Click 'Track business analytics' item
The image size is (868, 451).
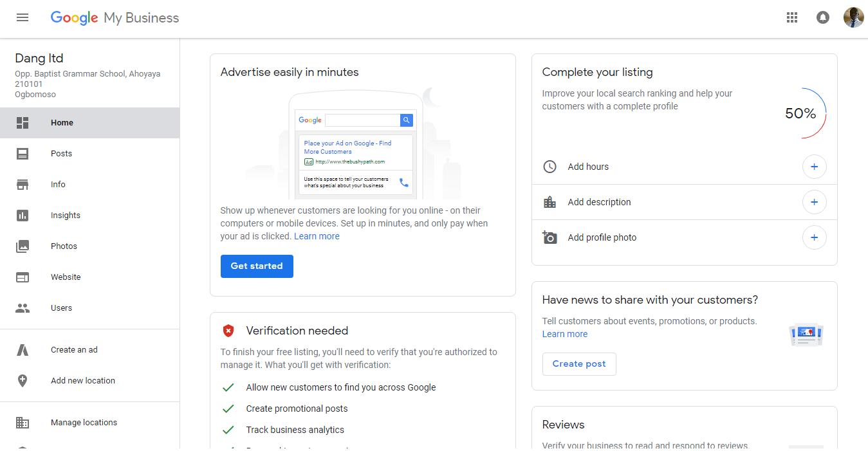coord(295,430)
